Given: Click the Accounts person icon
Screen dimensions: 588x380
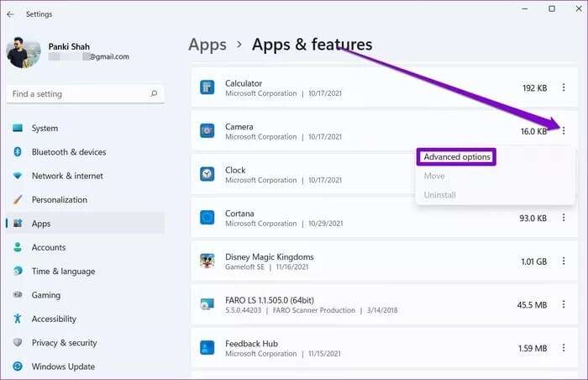Looking at the screenshot, I should pyautogui.click(x=18, y=247).
